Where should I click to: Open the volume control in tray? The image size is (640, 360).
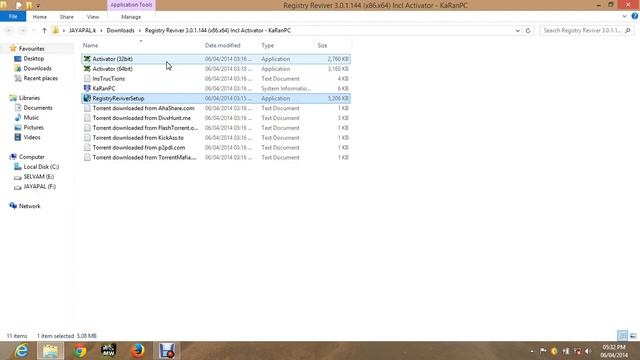588,351
